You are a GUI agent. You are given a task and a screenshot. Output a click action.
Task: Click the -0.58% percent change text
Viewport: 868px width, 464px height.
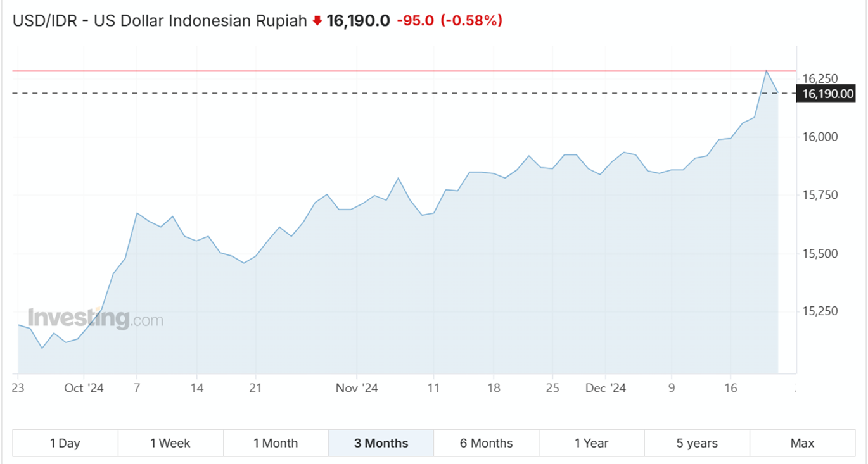[471, 21]
